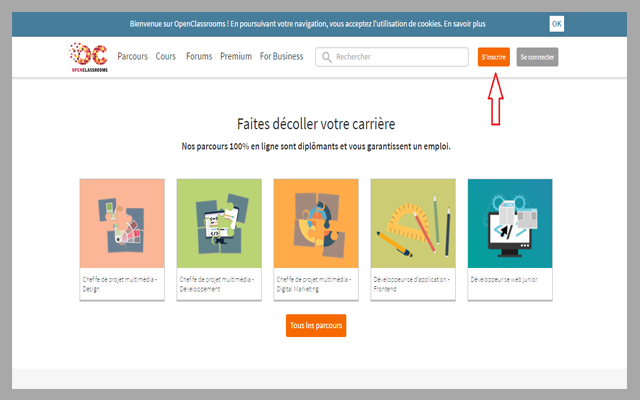Open the multimedia Développement puzzle thumbnail

[x=219, y=224]
